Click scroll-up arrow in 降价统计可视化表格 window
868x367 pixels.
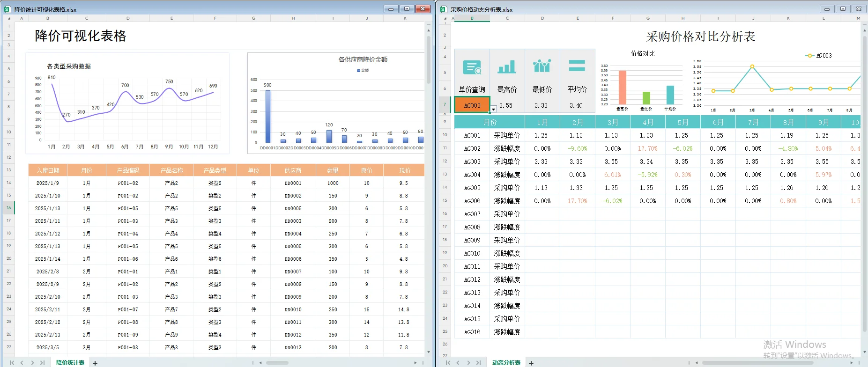[429, 30]
